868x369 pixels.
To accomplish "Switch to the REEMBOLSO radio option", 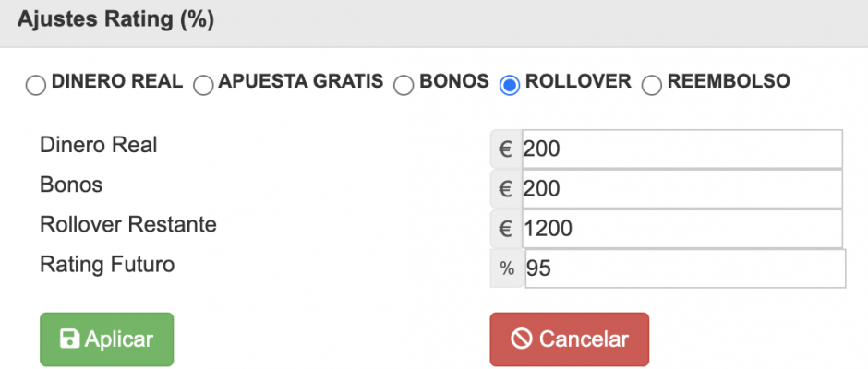I will point(651,86).
